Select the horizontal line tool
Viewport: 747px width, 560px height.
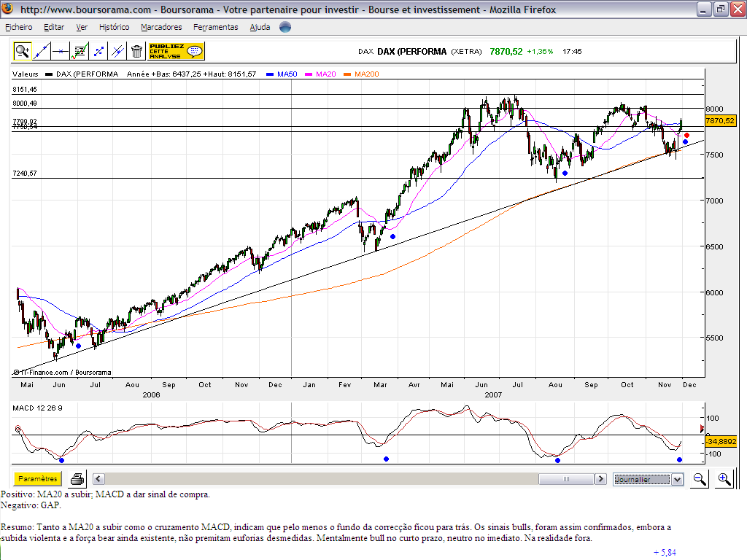click(61, 51)
